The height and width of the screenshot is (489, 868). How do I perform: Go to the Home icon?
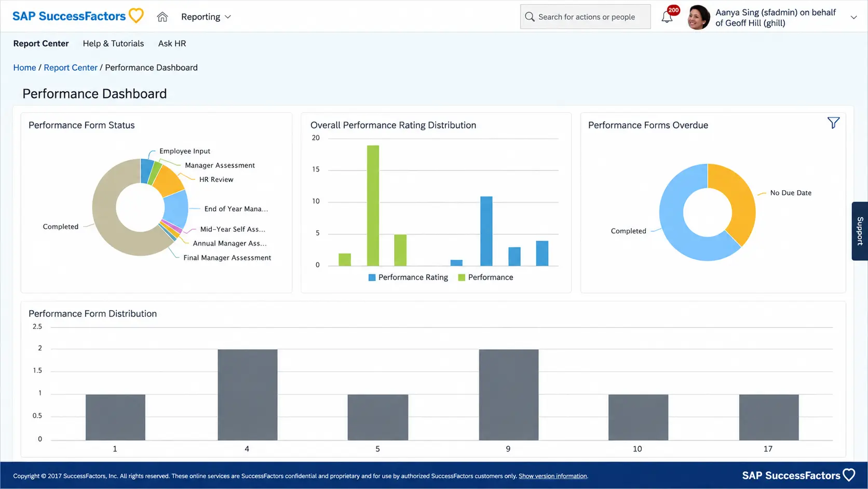162,17
